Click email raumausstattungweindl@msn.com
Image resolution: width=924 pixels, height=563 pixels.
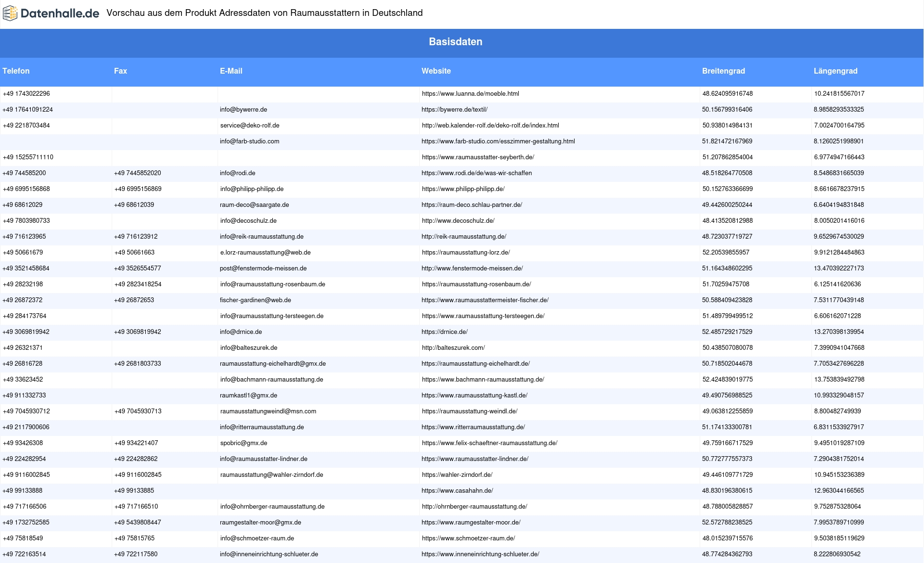click(268, 411)
